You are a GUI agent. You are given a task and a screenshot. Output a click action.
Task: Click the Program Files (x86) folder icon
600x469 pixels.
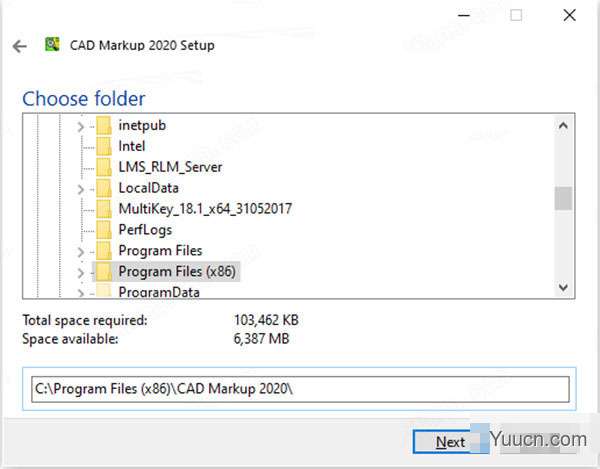coord(103,272)
